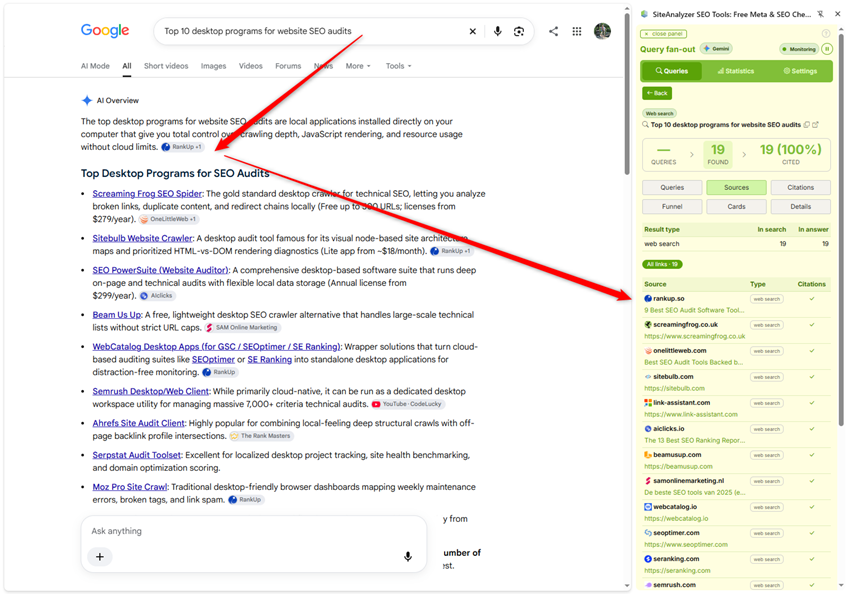Switch to the Cards view
Screen dimensions: 850x594
pyautogui.click(x=736, y=206)
